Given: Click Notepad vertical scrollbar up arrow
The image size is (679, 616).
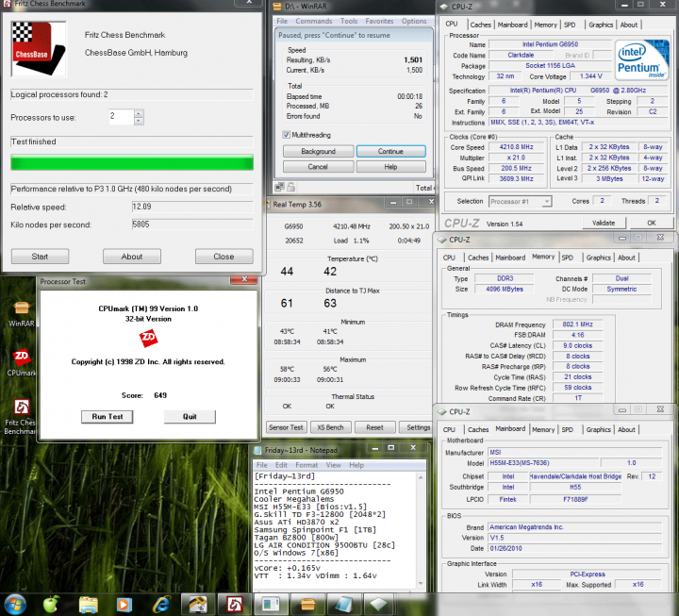Looking at the screenshot, I should (421, 476).
